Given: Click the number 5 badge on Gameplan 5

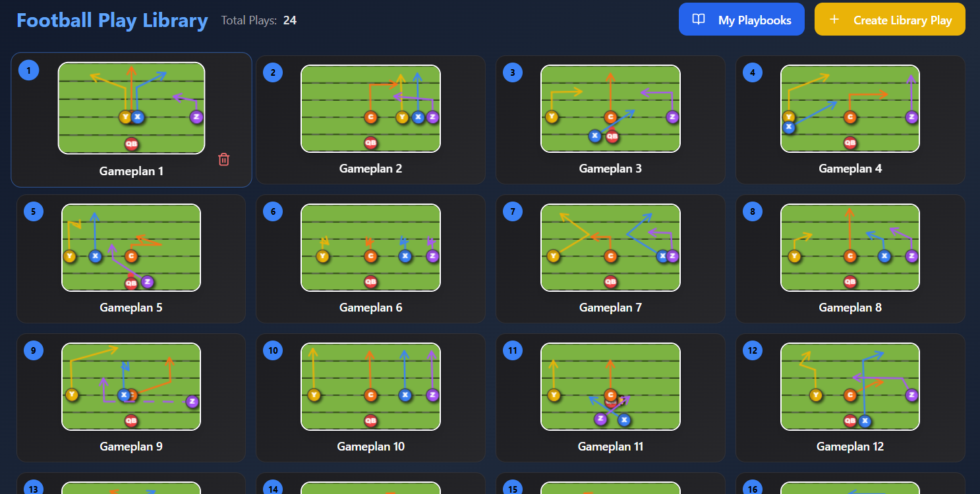Looking at the screenshot, I should [x=34, y=211].
